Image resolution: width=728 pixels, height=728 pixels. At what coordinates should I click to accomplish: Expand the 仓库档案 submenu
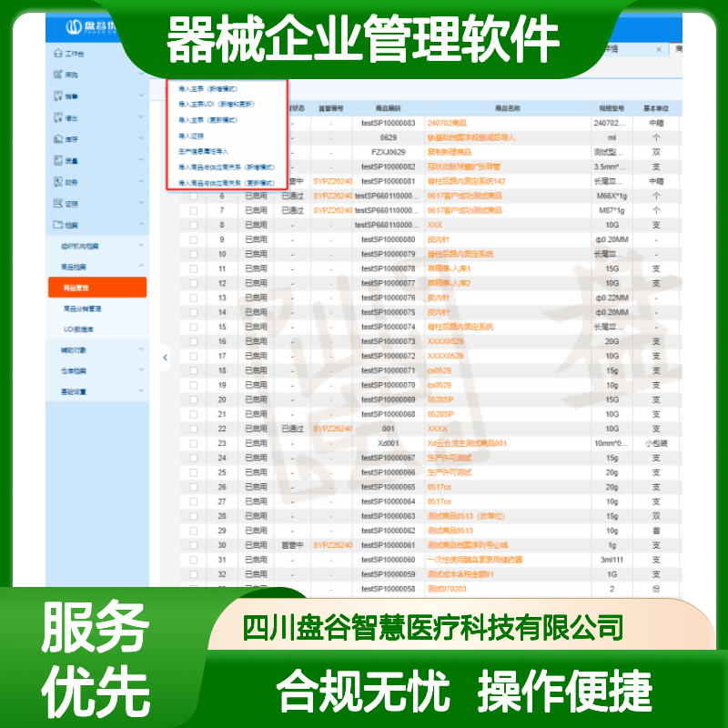(x=141, y=370)
